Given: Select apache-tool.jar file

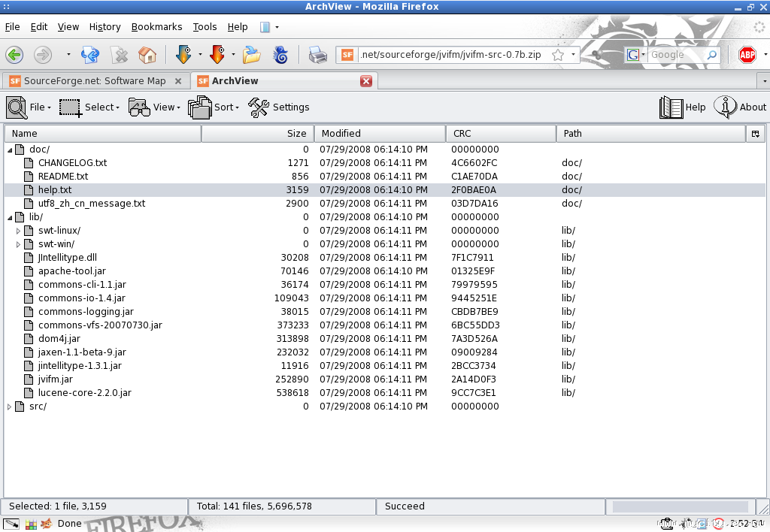Looking at the screenshot, I should [72, 271].
